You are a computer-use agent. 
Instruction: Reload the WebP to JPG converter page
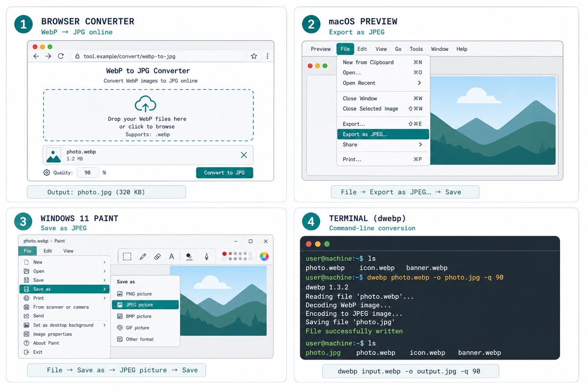point(61,56)
